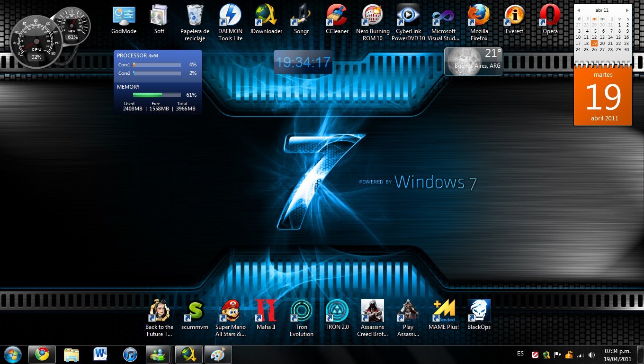Click the orange martes 19 day page
This screenshot has height=364, width=644.
pos(603,96)
